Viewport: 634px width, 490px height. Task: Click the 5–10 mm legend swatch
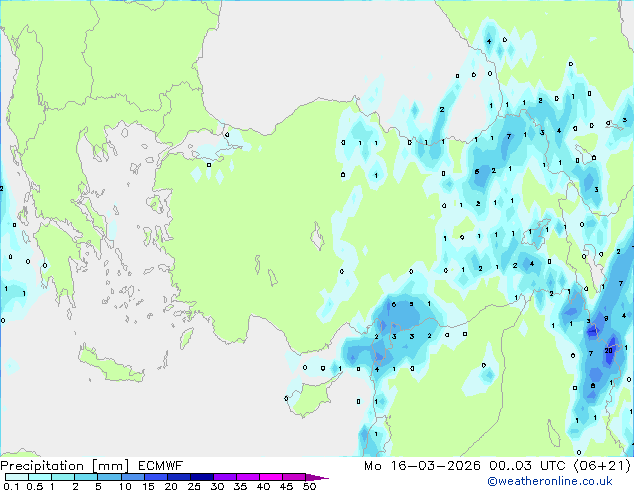[109, 477]
